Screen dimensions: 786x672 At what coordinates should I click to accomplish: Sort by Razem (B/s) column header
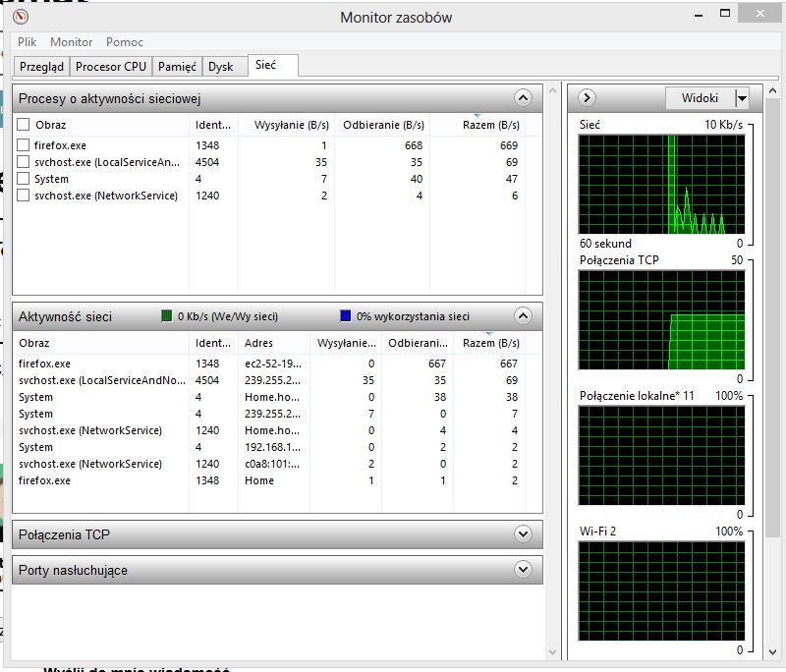tap(490, 126)
